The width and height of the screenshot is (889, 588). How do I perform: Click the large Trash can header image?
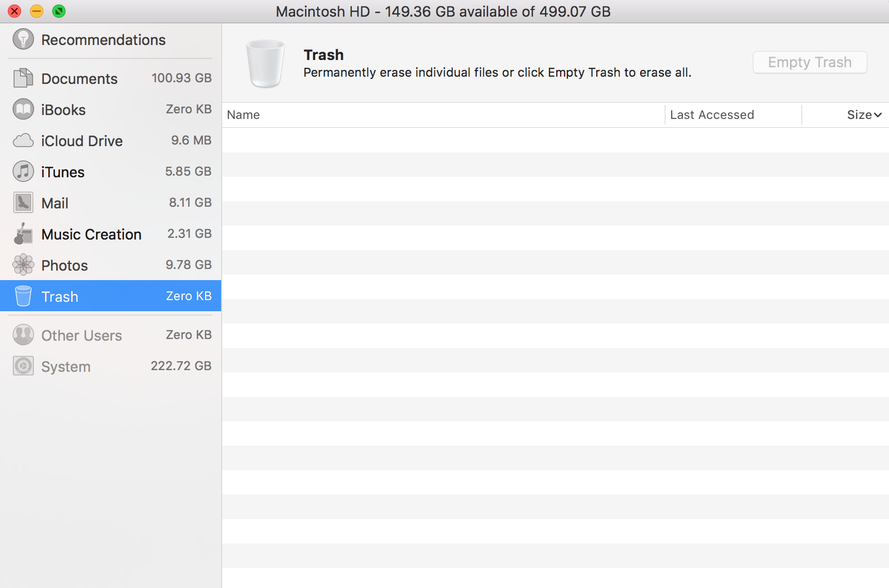[266, 63]
